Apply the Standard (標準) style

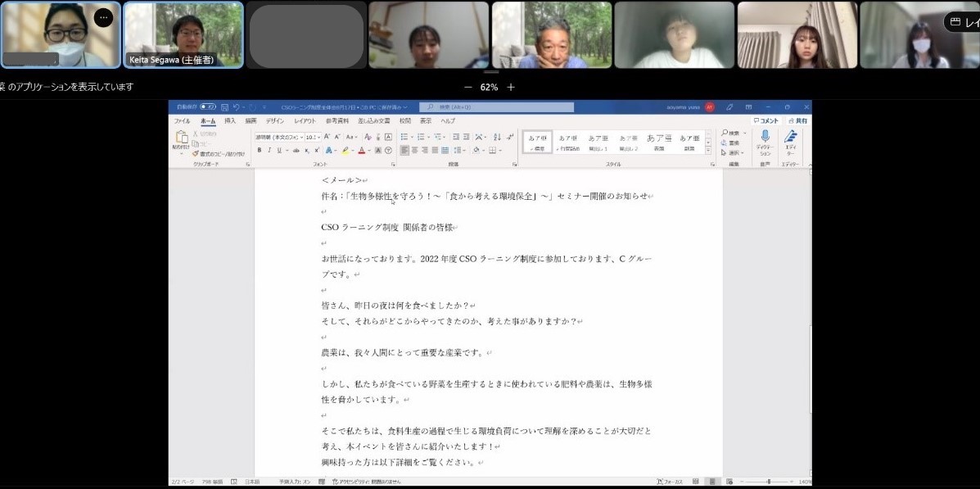pos(538,142)
